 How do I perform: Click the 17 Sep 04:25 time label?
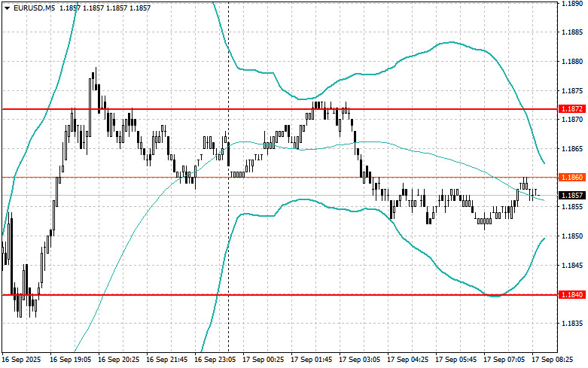click(x=407, y=360)
